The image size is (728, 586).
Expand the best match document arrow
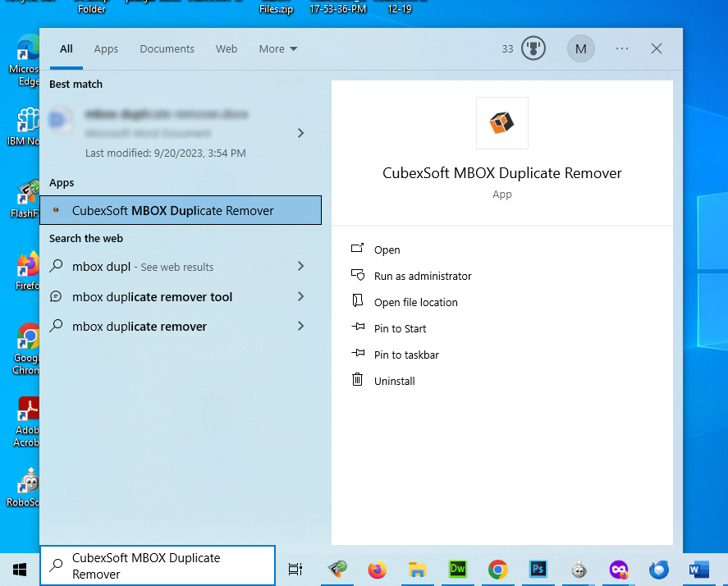(300, 133)
